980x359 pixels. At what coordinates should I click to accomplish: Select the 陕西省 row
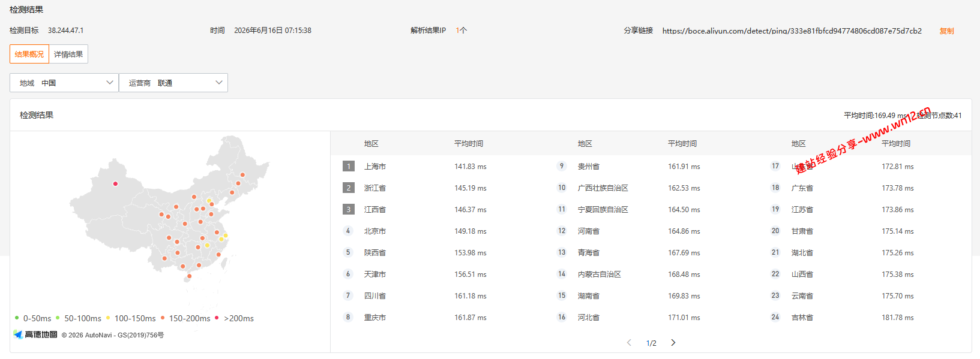click(437, 252)
